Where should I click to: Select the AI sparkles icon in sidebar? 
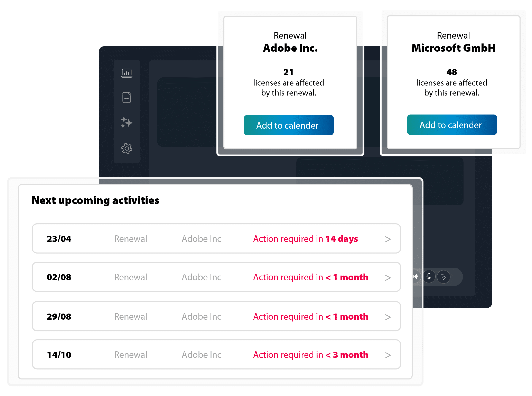click(127, 122)
